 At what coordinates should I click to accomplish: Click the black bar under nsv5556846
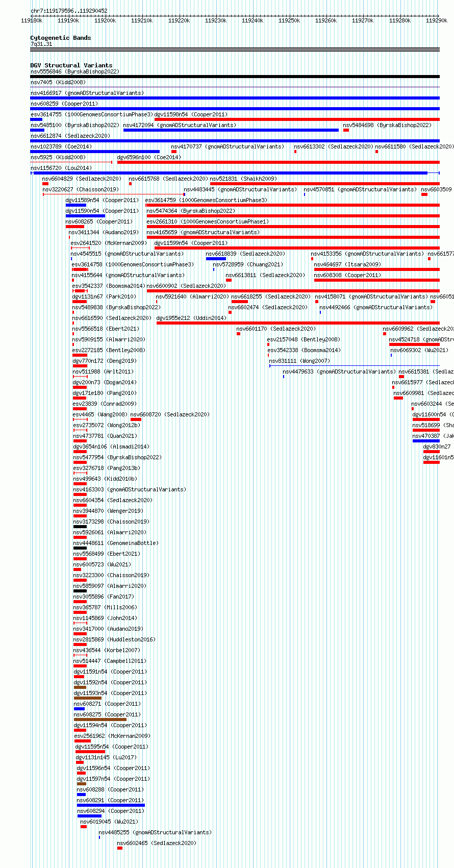[235, 77]
